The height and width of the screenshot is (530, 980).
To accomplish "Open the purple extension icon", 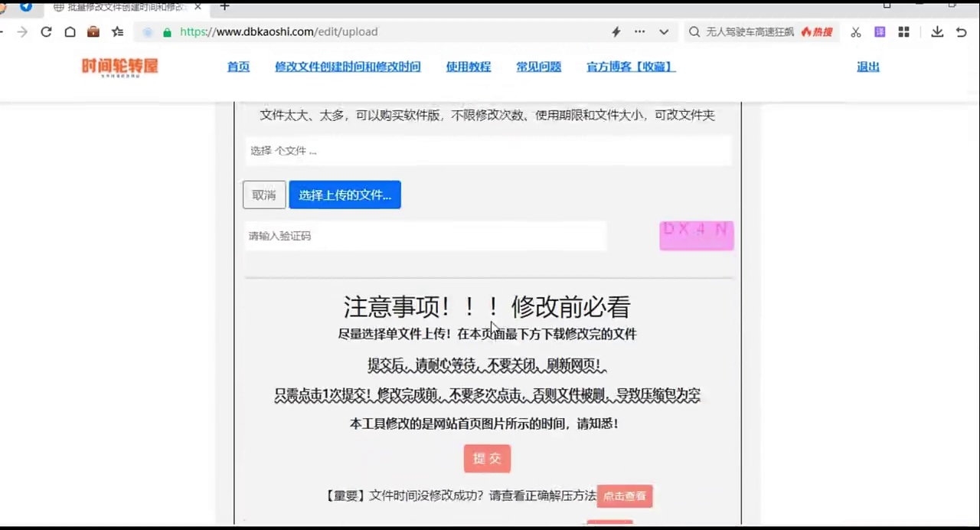I will [880, 32].
